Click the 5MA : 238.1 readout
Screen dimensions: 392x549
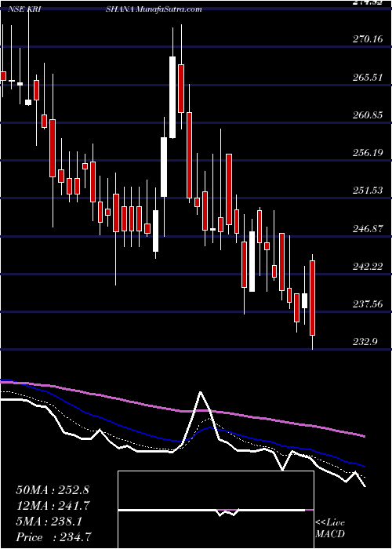[x=49, y=522]
